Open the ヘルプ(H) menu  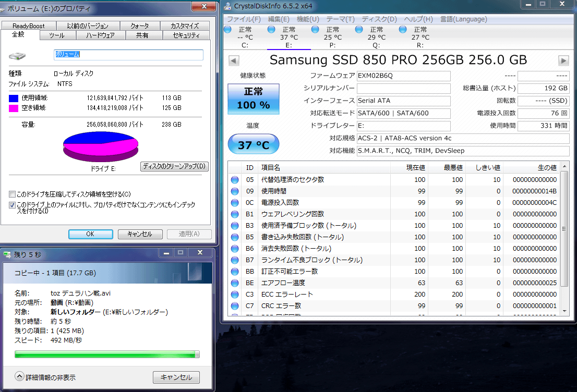point(418,19)
